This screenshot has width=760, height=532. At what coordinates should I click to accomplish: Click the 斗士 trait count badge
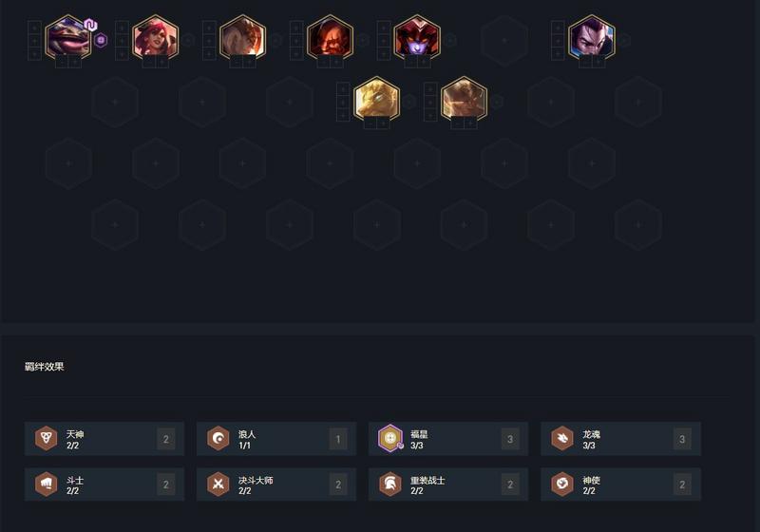(x=165, y=484)
